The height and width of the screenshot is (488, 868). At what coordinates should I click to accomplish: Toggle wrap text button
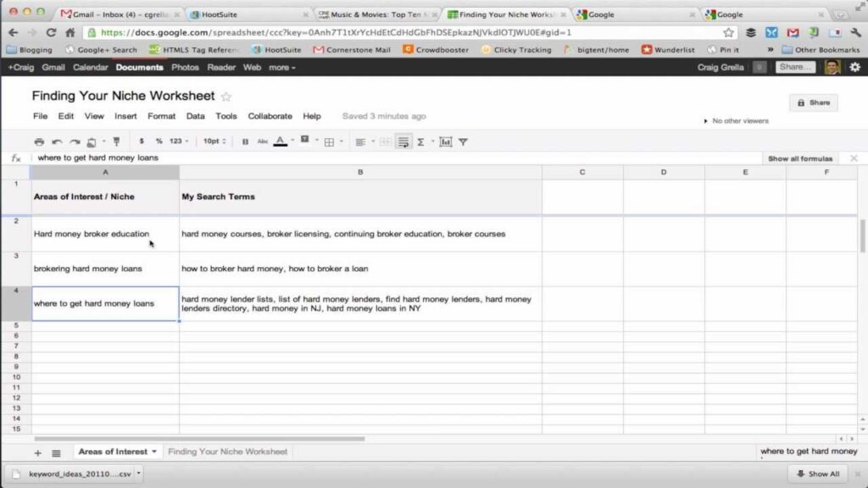tap(403, 142)
